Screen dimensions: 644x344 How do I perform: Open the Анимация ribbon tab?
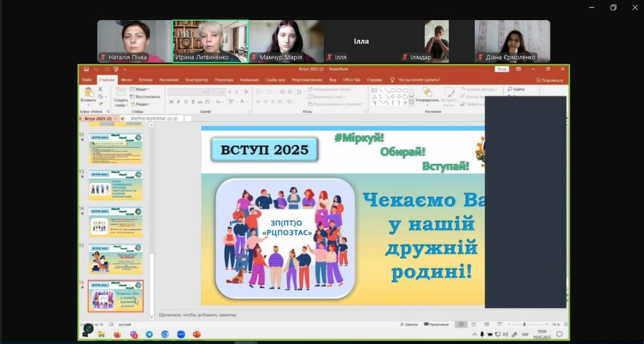click(x=249, y=80)
